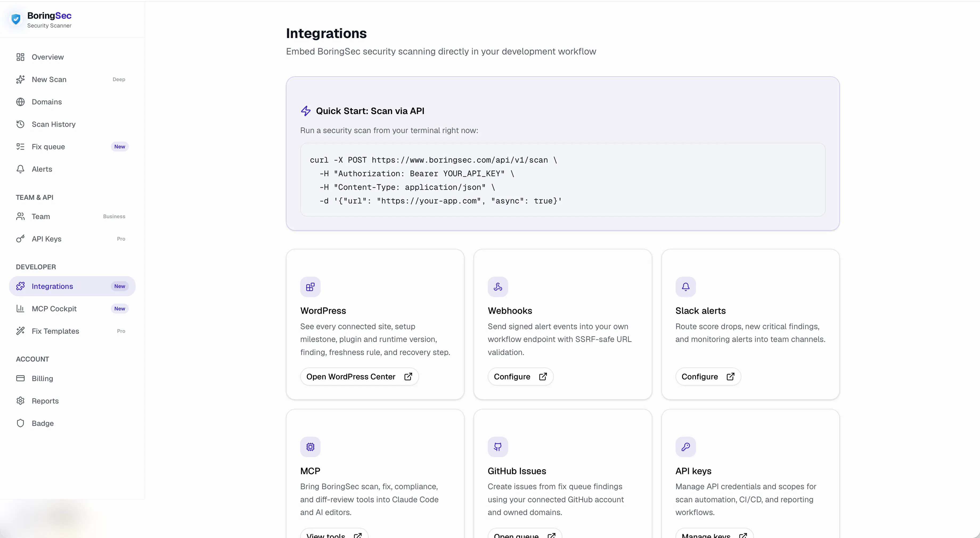Click the curl command code block
Image resolution: width=980 pixels, height=538 pixels.
coord(563,180)
